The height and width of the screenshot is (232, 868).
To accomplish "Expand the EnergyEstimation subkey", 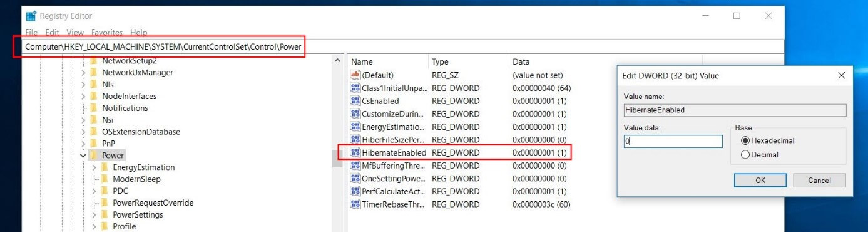I will [x=94, y=167].
